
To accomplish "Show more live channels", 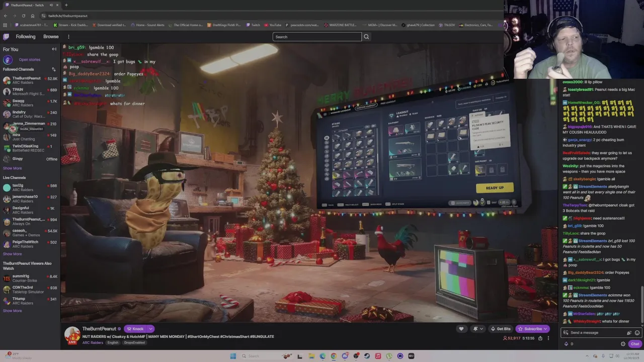I will [x=12, y=254].
